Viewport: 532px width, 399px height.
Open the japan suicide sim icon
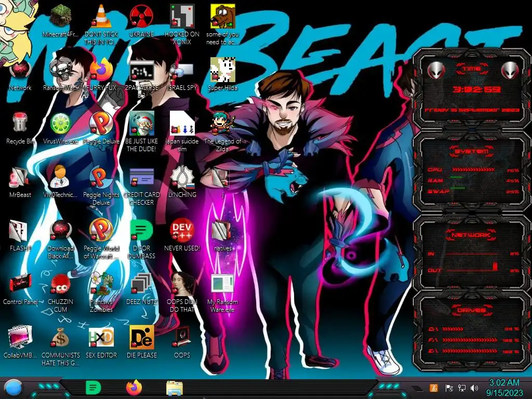[182, 123]
